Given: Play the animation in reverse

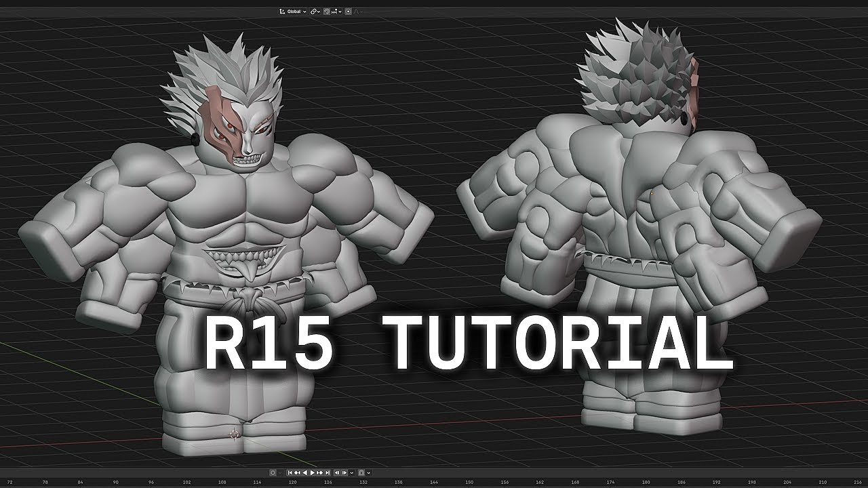Looking at the screenshot, I should [304, 472].
